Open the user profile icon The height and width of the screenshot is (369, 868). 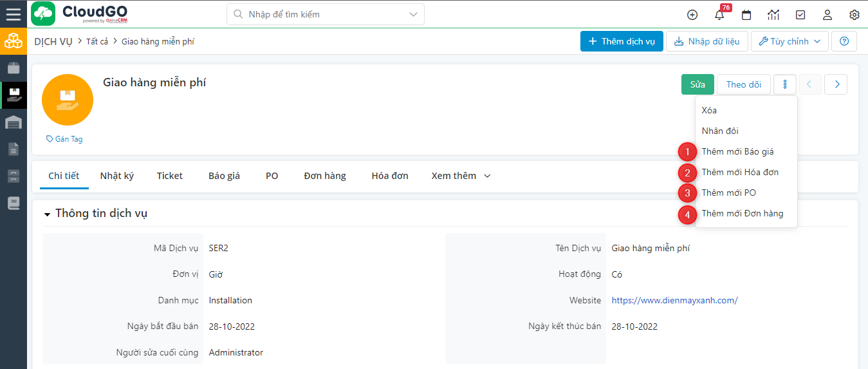(827, 14)
